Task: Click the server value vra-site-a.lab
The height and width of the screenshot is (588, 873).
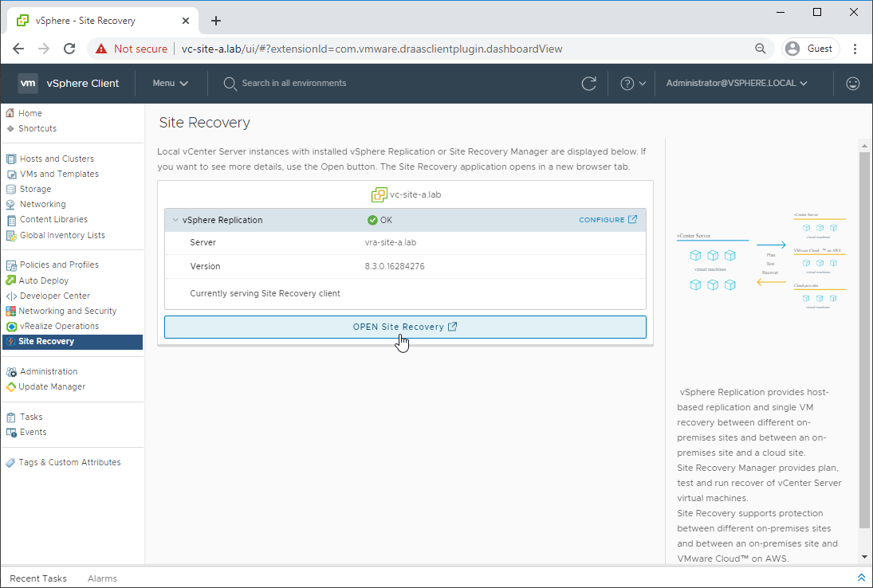Action: click(391, 242)
